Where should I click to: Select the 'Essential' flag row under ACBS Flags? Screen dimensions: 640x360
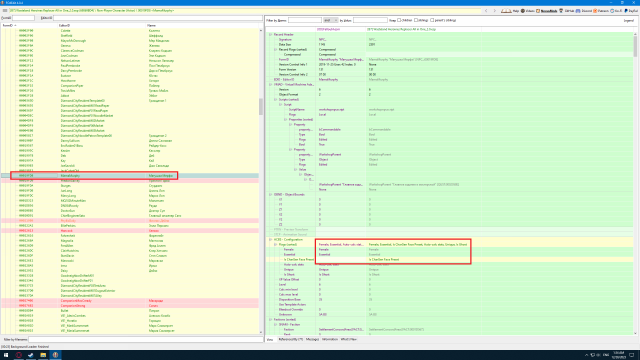[x=450, y=254]
